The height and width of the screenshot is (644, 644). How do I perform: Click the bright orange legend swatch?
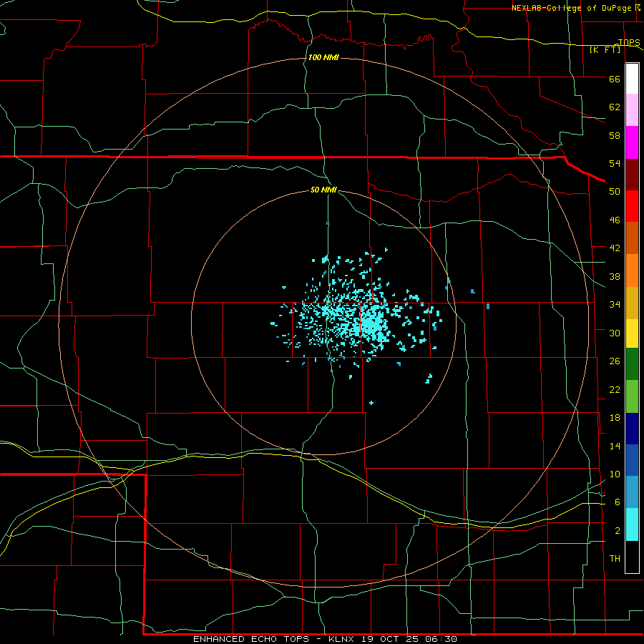(x=632, y=270)
